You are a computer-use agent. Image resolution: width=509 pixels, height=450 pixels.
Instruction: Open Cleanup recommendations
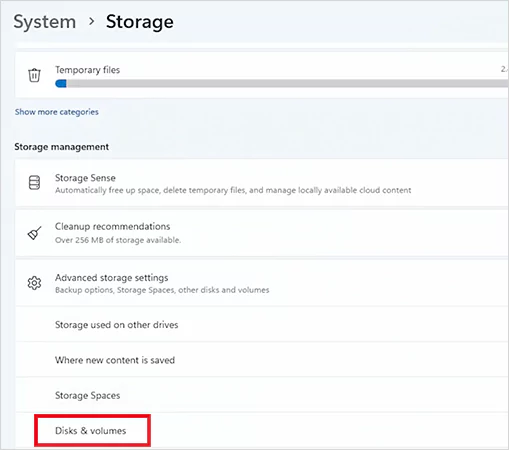click(x=262, y=233)
